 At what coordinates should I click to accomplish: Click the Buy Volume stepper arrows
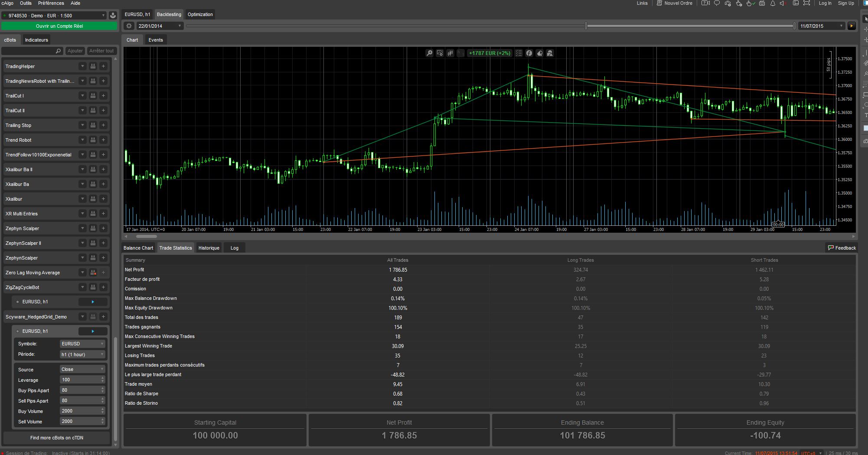103,411
